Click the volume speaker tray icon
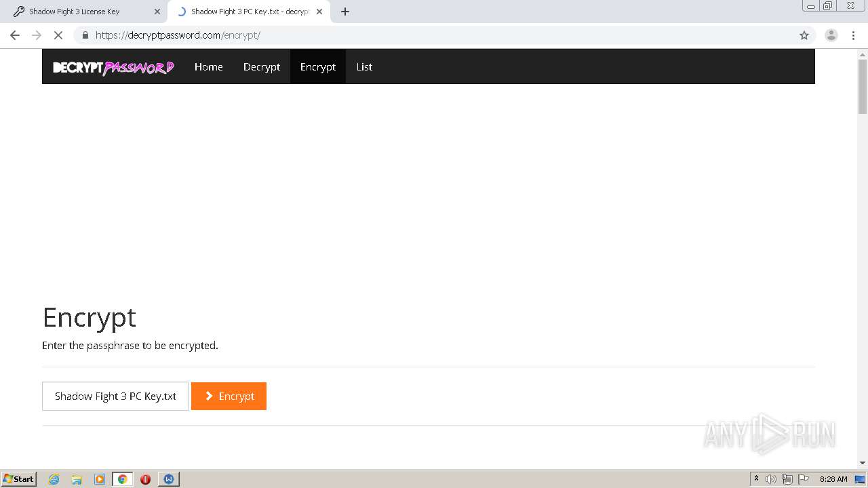 (x=771, y=479)
